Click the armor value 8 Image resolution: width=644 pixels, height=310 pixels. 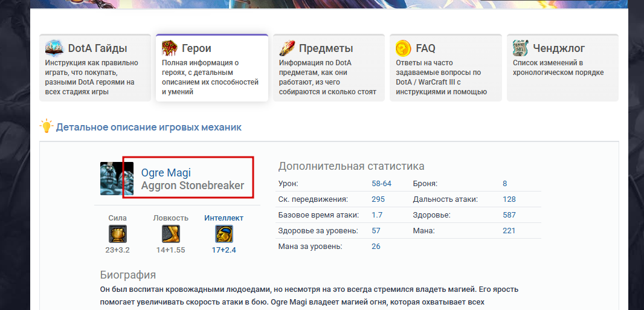[x=505, y=184]
